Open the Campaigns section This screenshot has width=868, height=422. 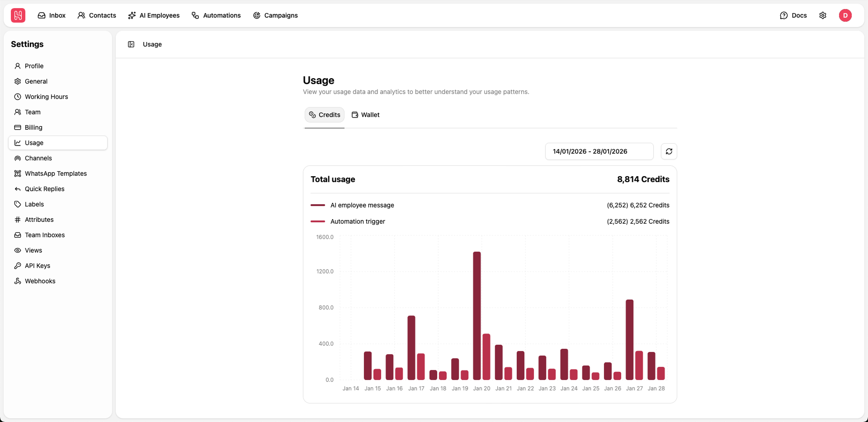(275, 15)
